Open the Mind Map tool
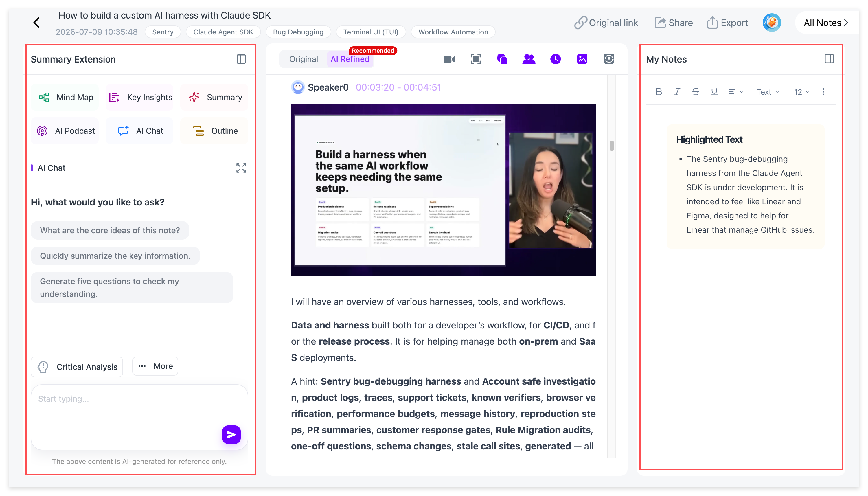 point(65,98)
